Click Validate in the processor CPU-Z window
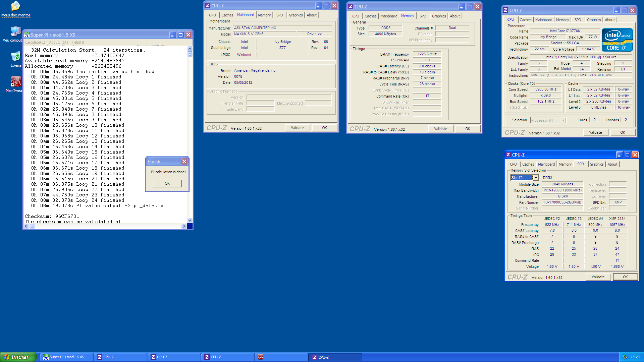644x362 pixels. click(x=595, y=132)
